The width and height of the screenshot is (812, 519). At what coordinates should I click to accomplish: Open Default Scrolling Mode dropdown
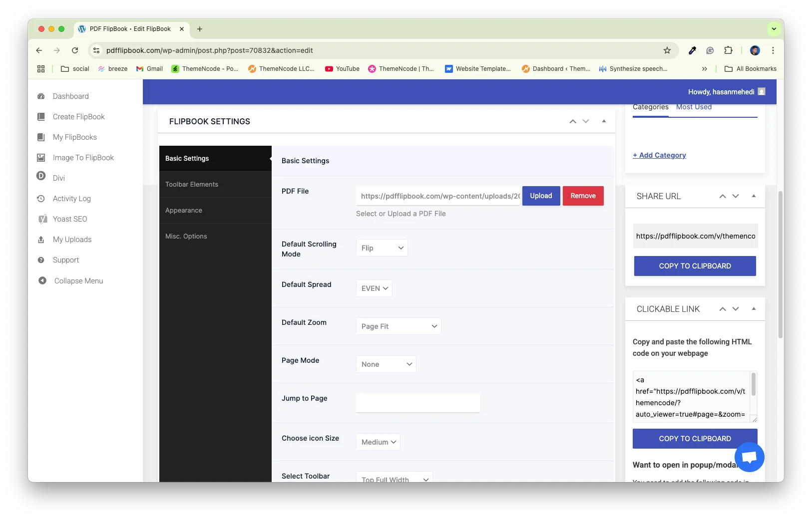(x=382, y=248)
